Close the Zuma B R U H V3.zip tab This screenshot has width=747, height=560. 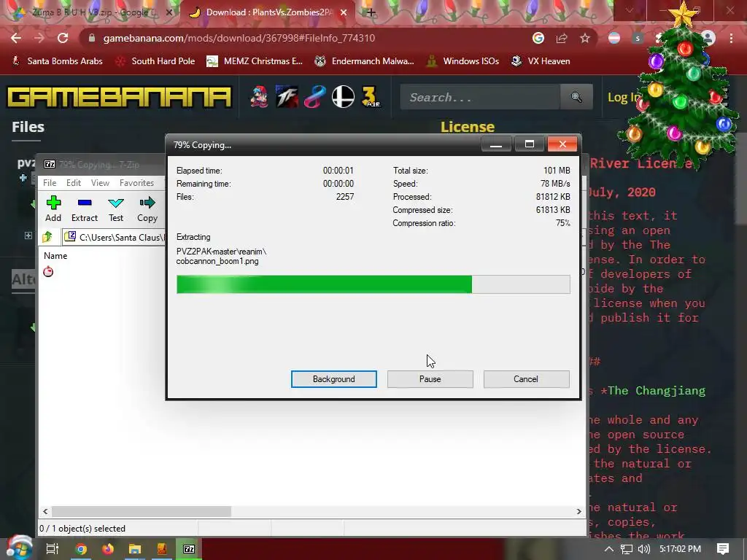(169, 12)
